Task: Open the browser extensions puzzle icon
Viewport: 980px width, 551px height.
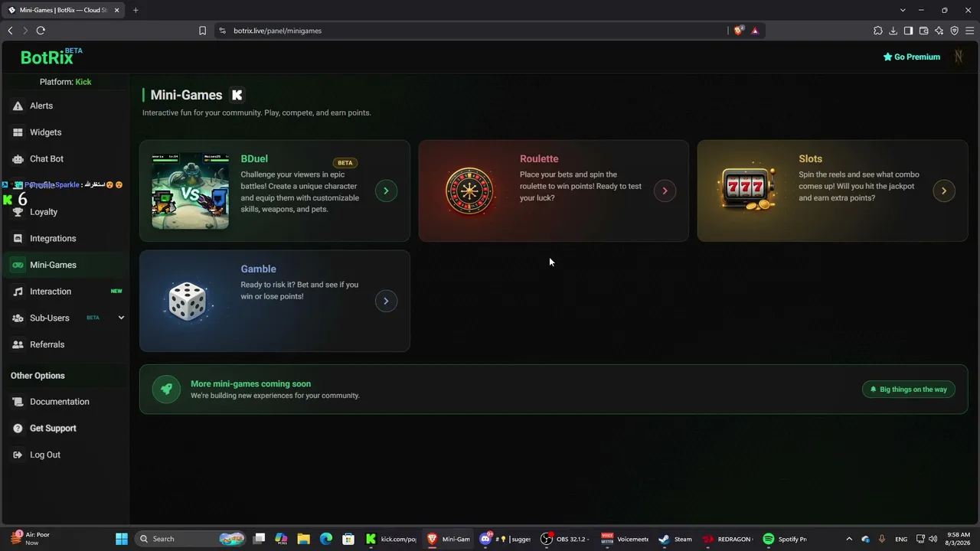Action: pos(878,31)
